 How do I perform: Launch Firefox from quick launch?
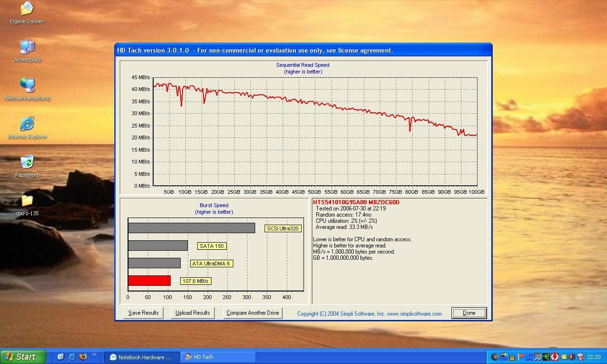[x=83, y=357]
